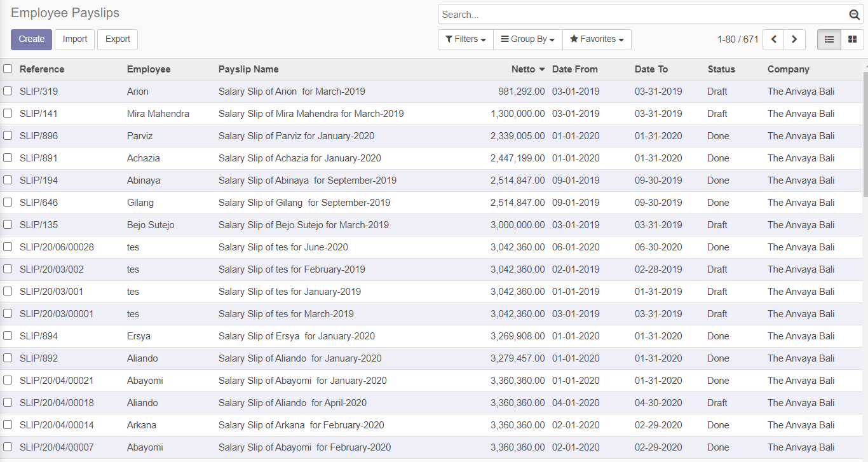Click date 06-30-2020 in Date To
The image size is (868, 462).
[658, 247]
